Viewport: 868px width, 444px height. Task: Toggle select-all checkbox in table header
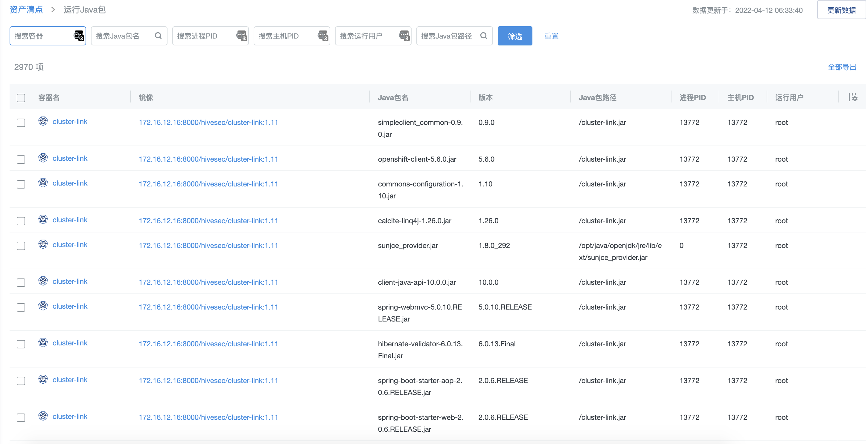(21, 98)
